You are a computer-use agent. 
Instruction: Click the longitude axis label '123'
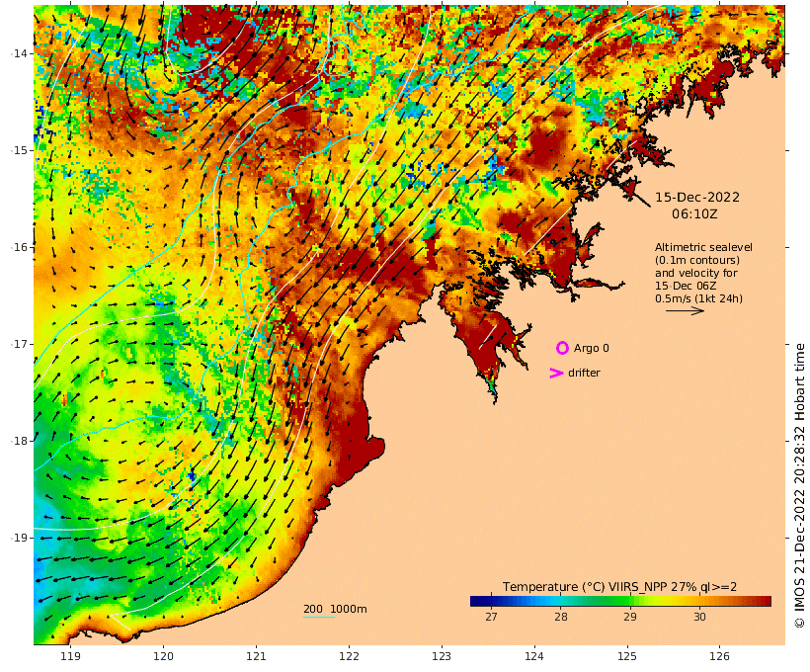click(442, 656)
